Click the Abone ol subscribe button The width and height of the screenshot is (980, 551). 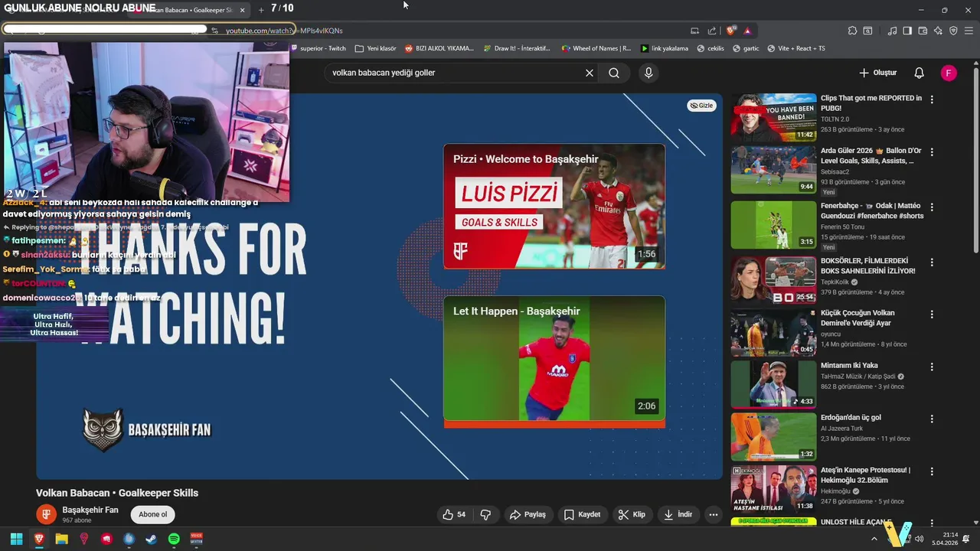pyautogui.click(x=152, y=514)
